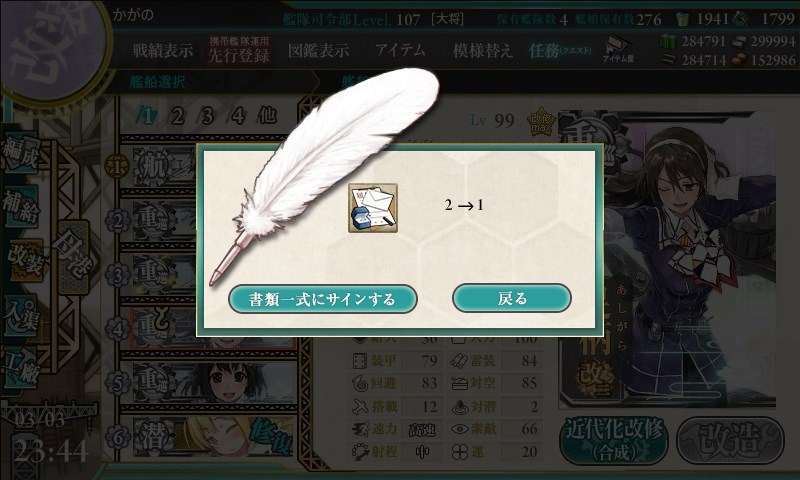
Task: Switch to fleet tab 2
Action: coord(178,116)
